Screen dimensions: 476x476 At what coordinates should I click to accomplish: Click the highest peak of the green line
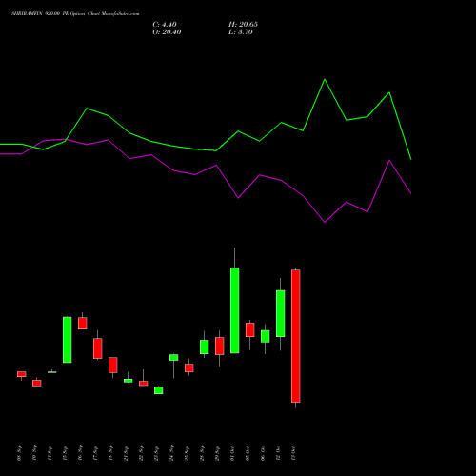click(325, 79)
